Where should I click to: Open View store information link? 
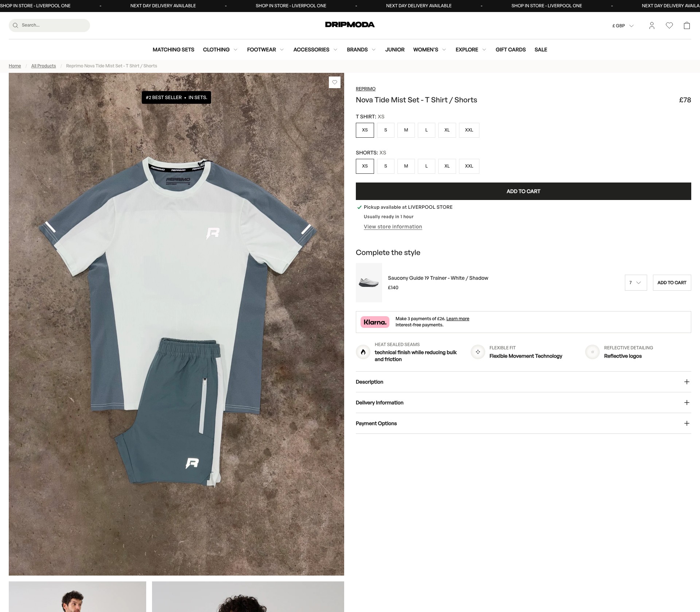[x=393, y=227]
